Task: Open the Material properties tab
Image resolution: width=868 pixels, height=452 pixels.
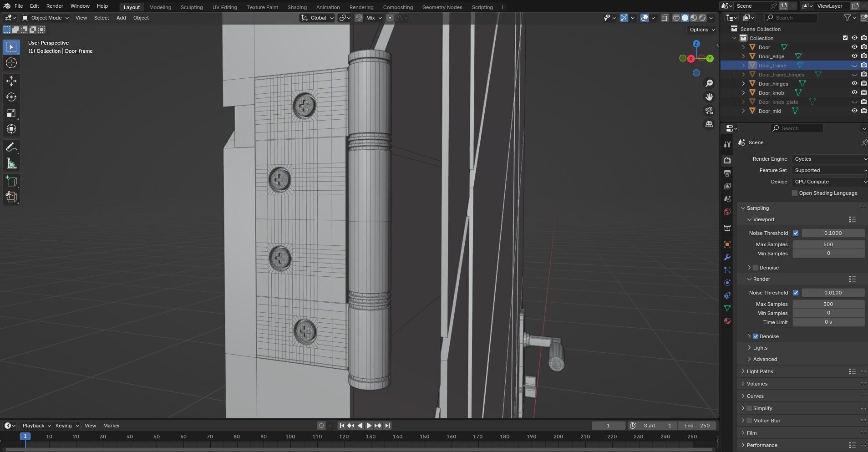Action: pyautogui.click(x=727, y=321)
